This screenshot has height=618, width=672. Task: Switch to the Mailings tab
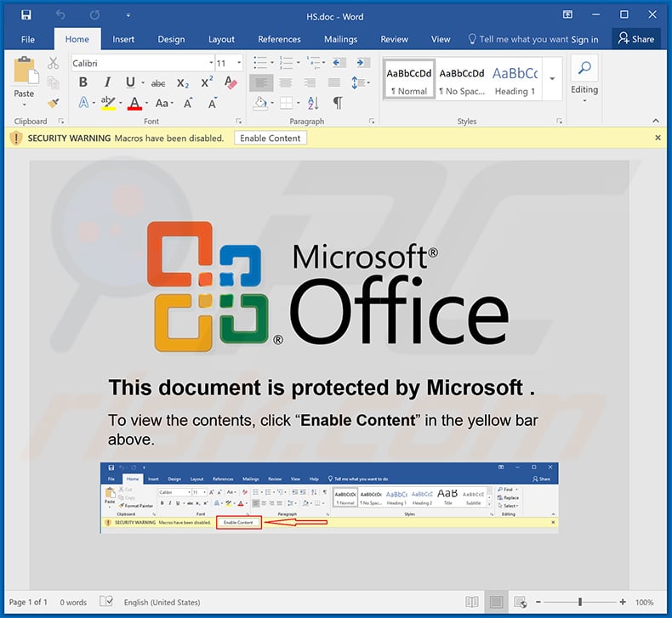pyautogui.click(x=341, y=39)
